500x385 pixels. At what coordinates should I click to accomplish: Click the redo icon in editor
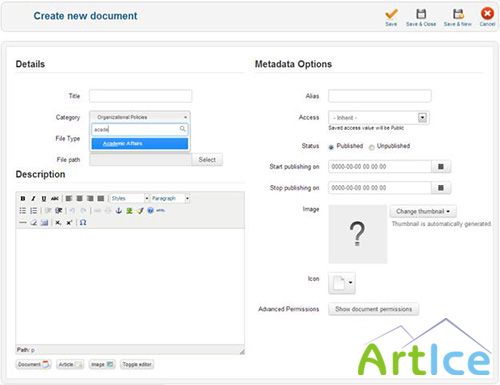click(83, 211)
